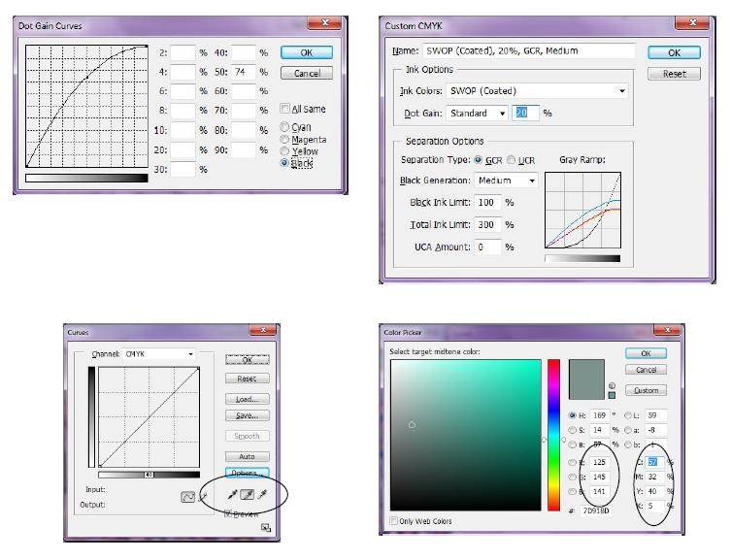
Task: Pick the gray point (middle) eyedropper in Curves
Action: [248, 494]
